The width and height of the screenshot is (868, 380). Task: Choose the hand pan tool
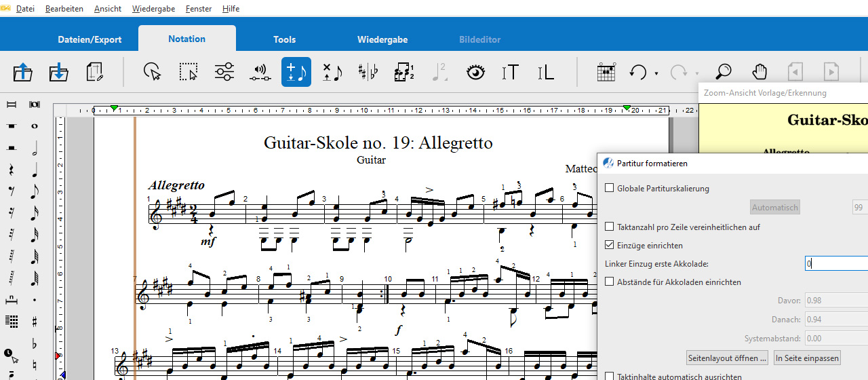coord(760,72)
